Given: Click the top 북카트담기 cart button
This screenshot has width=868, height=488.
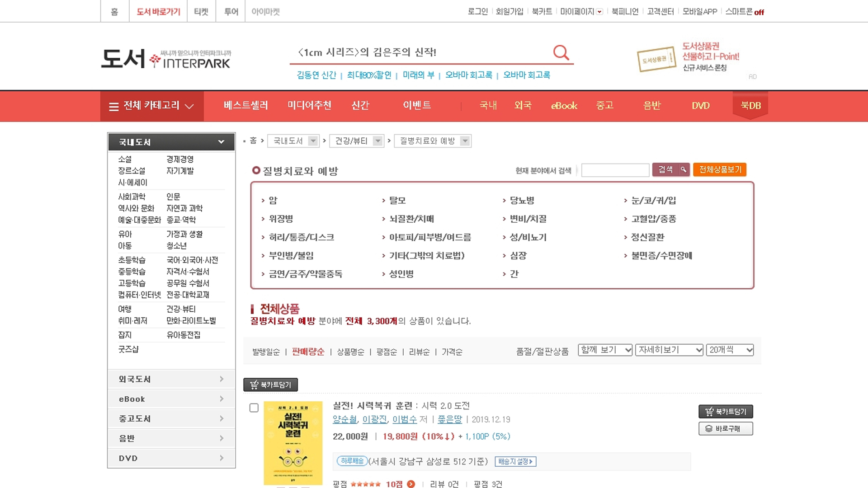Looking at the screenshot, I should tap(270, 385).
